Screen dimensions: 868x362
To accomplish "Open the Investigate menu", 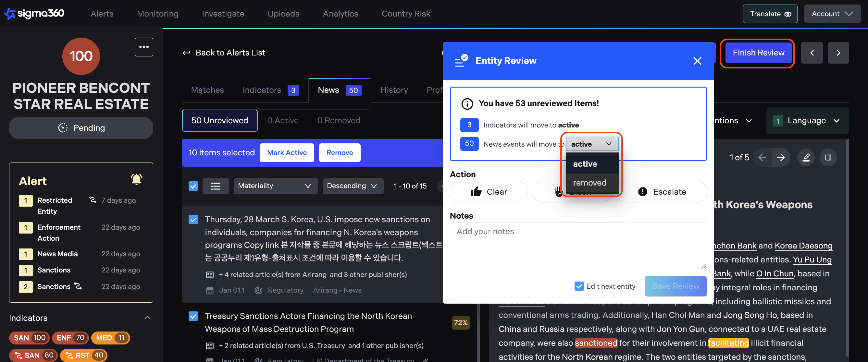I will tap(223, 14).
